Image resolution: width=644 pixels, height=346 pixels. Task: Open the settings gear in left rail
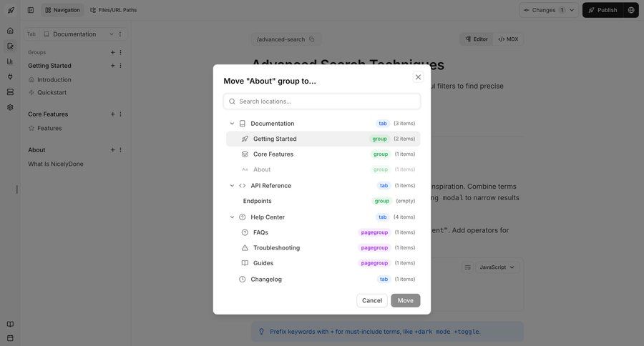(x=10, y=107)
